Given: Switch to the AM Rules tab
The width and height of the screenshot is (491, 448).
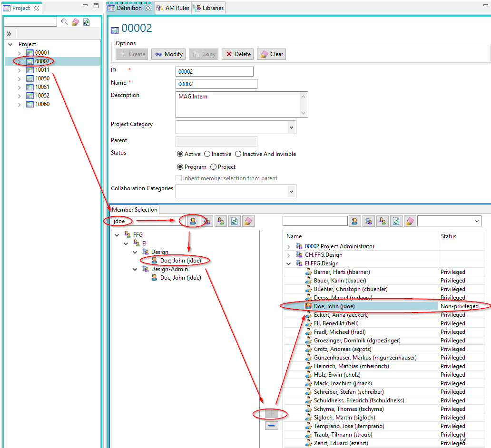Looking at the screenshot, I should 173,8.
